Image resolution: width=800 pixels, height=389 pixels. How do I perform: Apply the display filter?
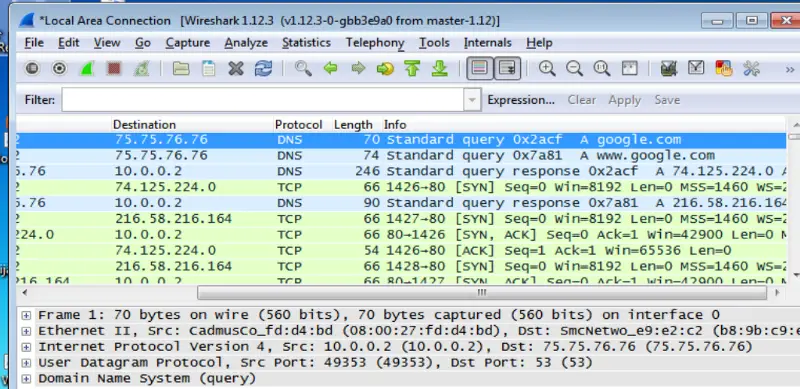[x=624, y=100]
